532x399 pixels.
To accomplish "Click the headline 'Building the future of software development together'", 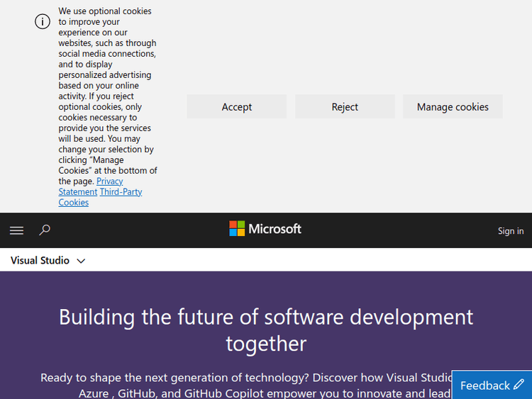I will point(266,330).
